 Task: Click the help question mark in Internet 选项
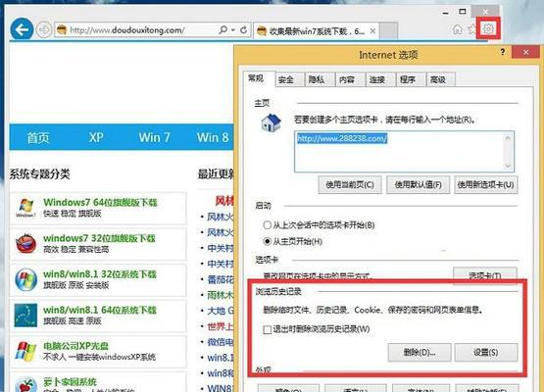click(x=503, y=52)
